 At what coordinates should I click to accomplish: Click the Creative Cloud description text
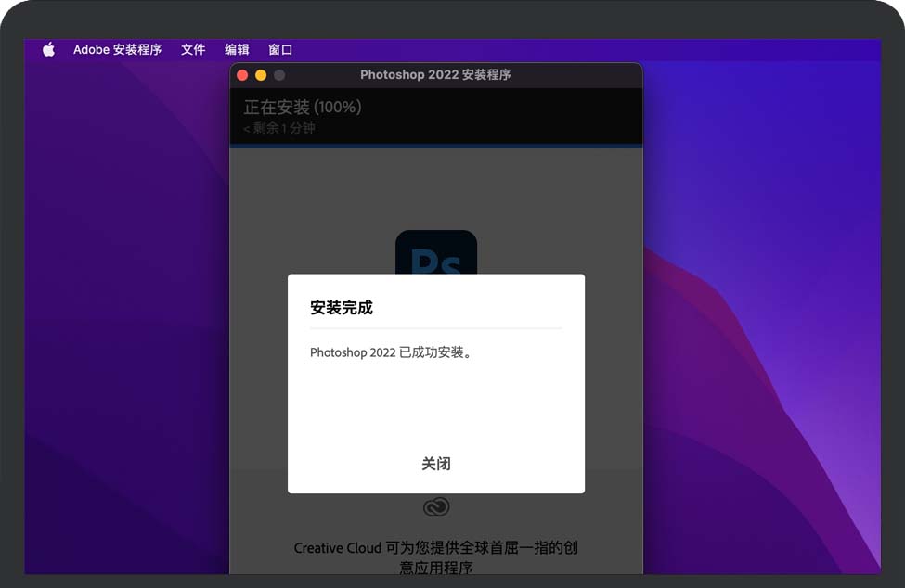[x=436, y=556]
